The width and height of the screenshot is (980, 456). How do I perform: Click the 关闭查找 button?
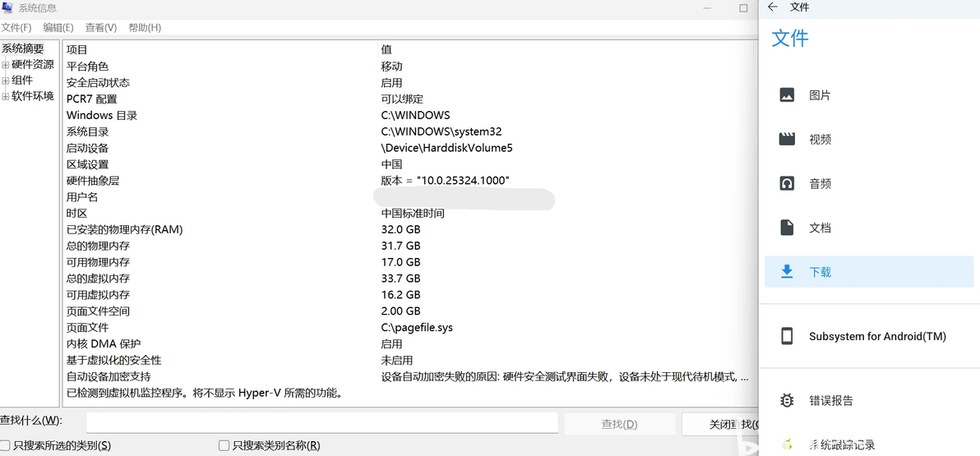(720, 424)
